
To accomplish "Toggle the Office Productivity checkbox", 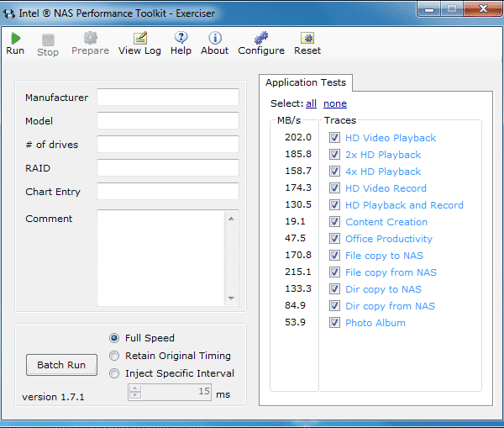I will (334, 239).
